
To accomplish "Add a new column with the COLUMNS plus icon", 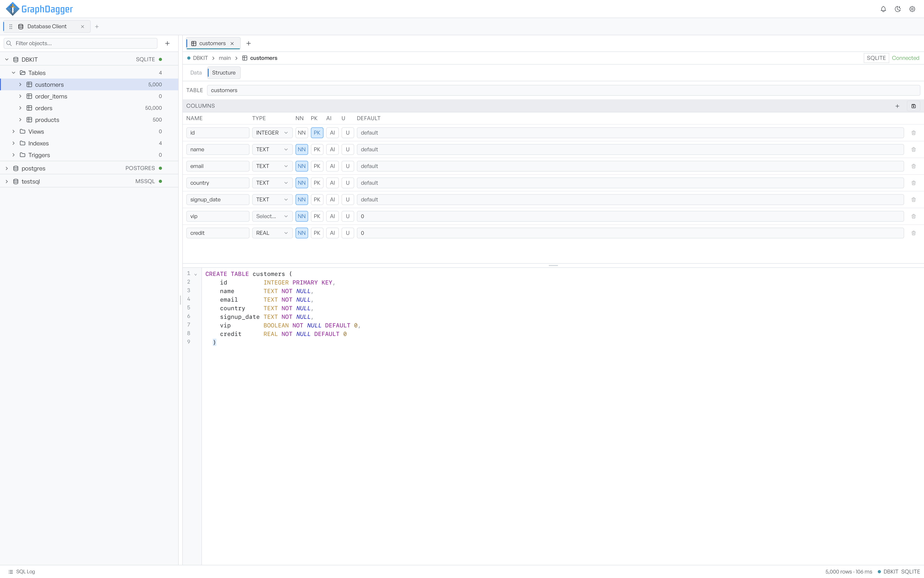I will click(x=897, y=106).
